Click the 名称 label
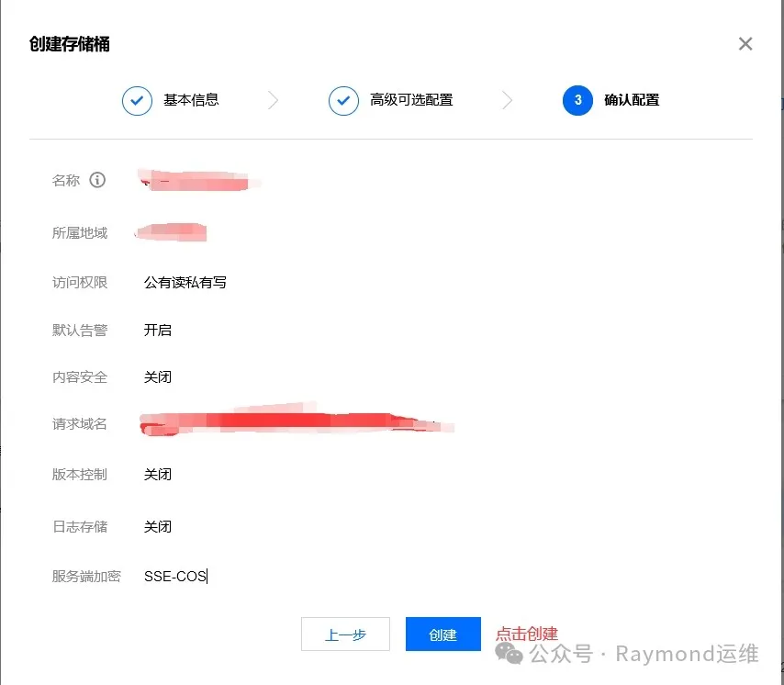Viewport: 784px width, 685px height. click(x=66, y=180)
